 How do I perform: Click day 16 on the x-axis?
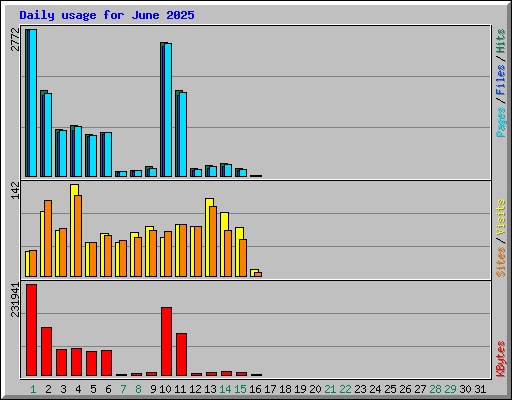(255, 389)
